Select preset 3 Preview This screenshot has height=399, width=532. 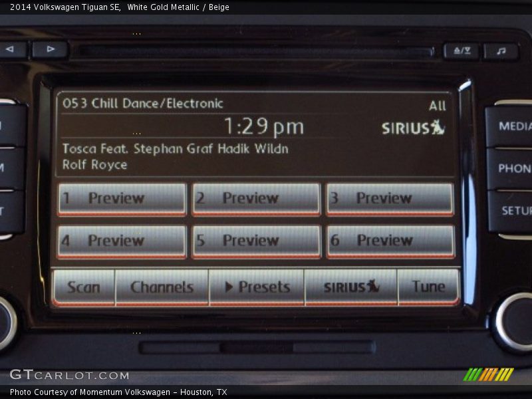tap(390, 199)
